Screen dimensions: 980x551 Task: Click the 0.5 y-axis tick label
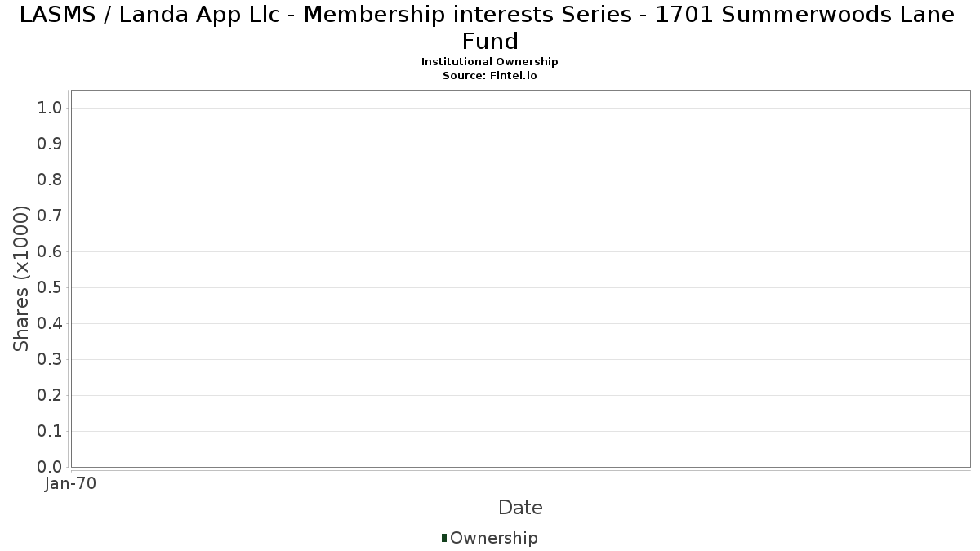[x=51, y=288]
